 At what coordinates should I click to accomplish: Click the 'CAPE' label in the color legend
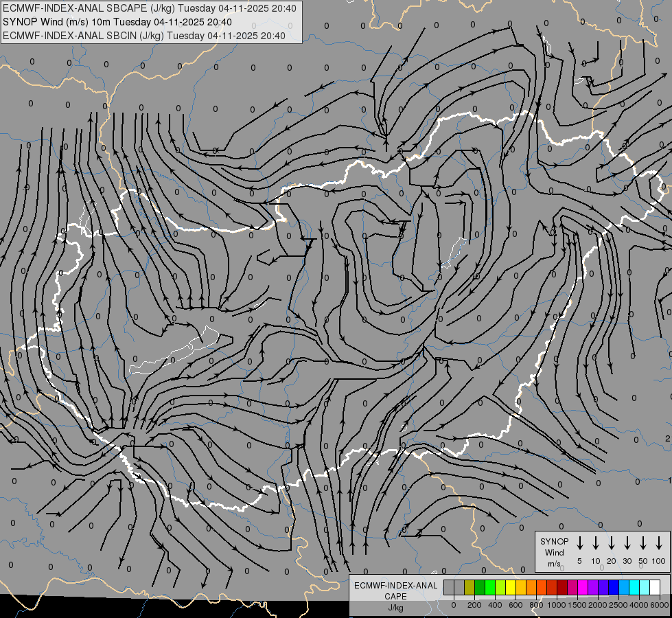click(395, 596)
